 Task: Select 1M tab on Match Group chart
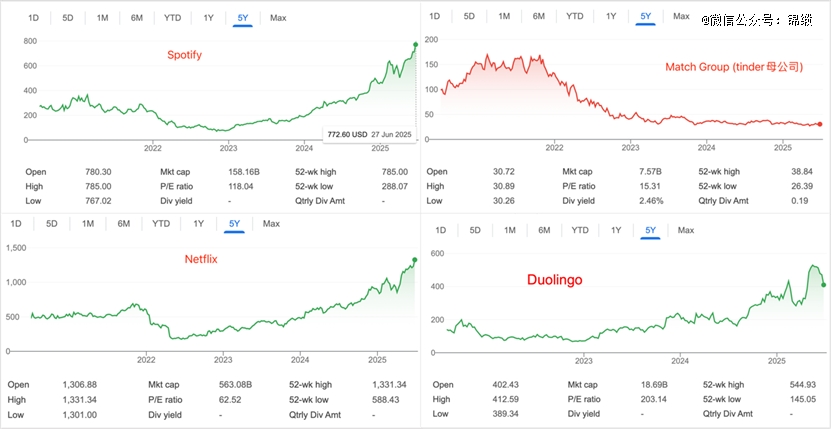coord(504,16)
